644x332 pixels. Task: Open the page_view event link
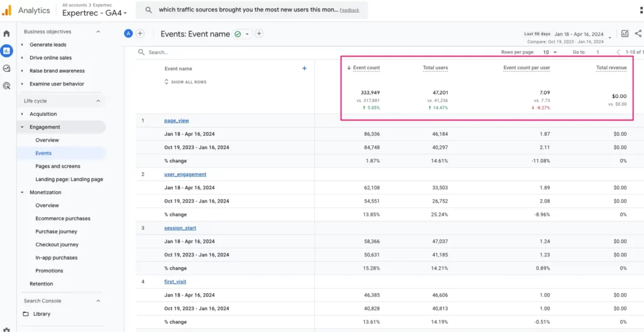[176, 120]
